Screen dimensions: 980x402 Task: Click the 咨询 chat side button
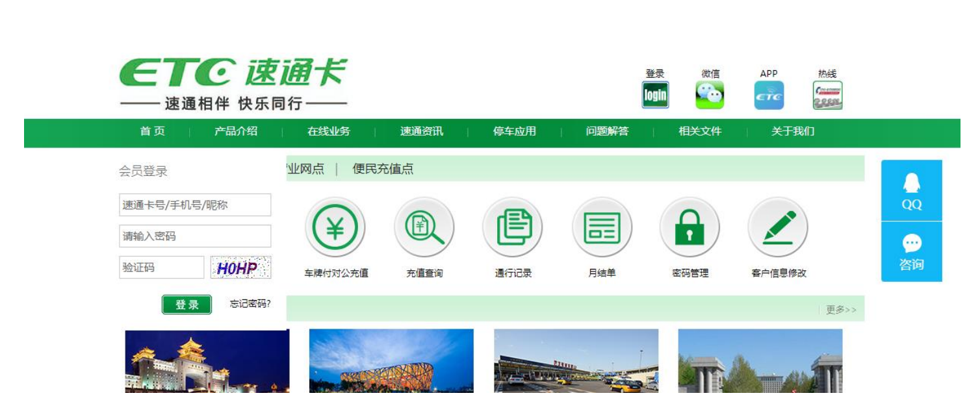coord(911,252)
